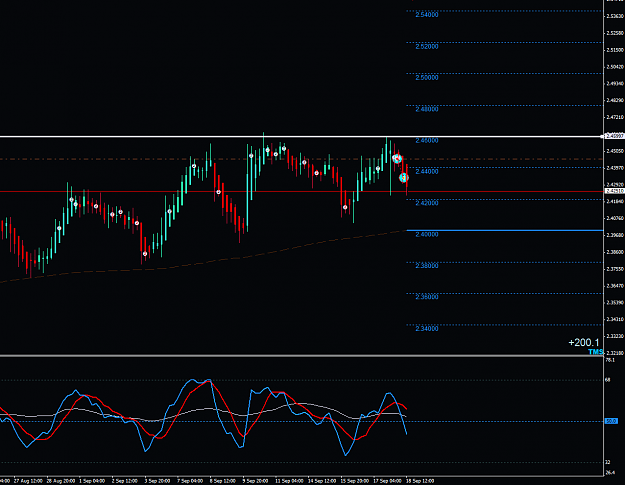Select the thick white horizontal resistance line

(x=301, y=137)
